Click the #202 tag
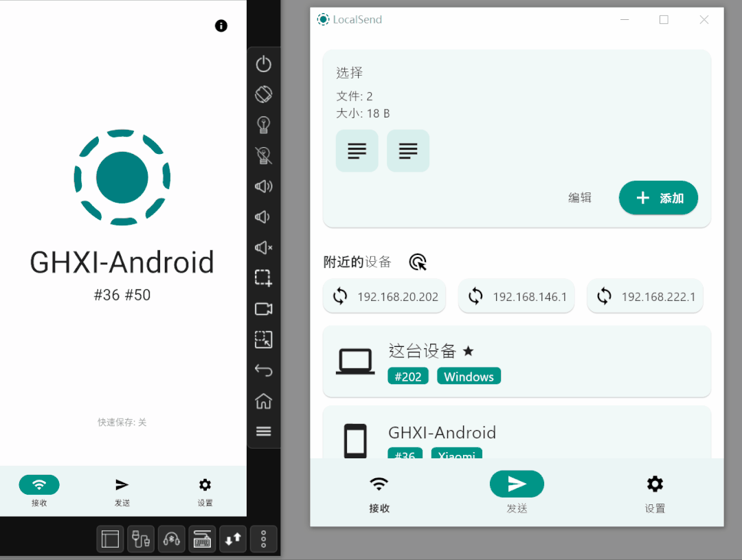742x560 pixels. (x=408, y=377)
